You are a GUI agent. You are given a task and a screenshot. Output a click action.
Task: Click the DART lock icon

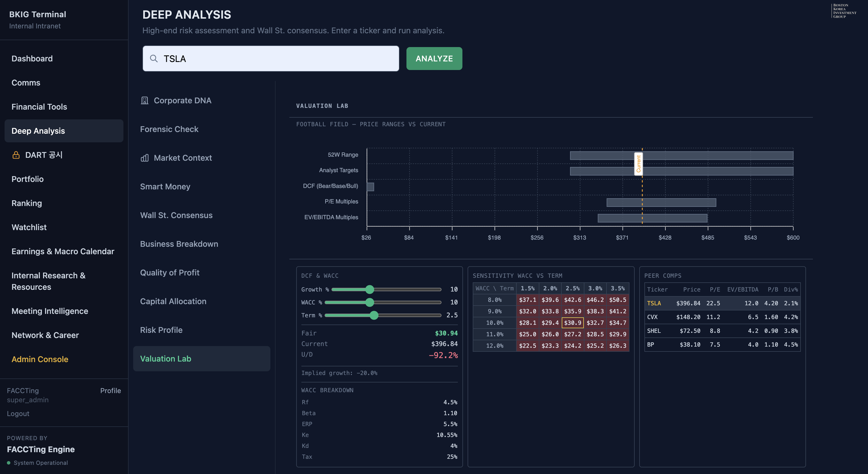(x=16, y=155)
